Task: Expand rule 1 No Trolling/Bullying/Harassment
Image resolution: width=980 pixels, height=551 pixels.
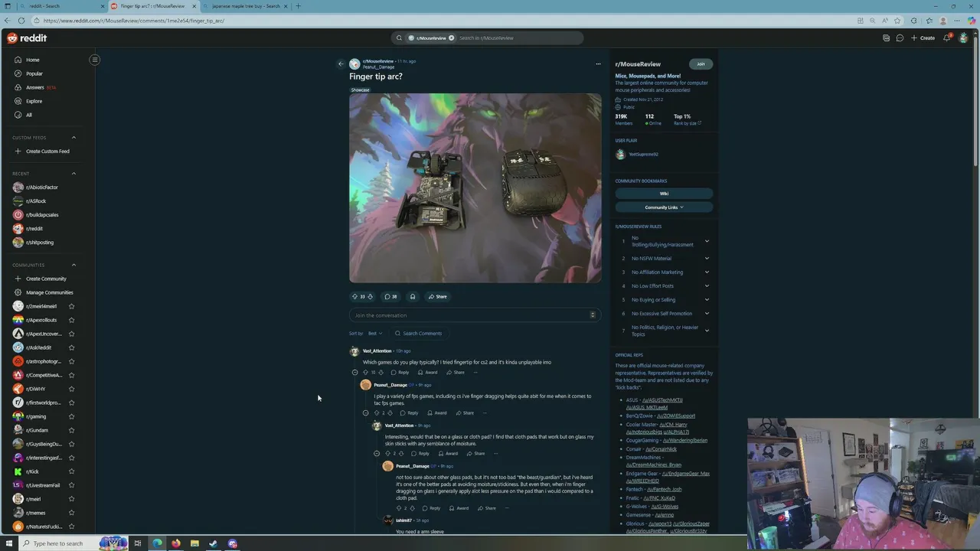Action: (x=707, y=241)
